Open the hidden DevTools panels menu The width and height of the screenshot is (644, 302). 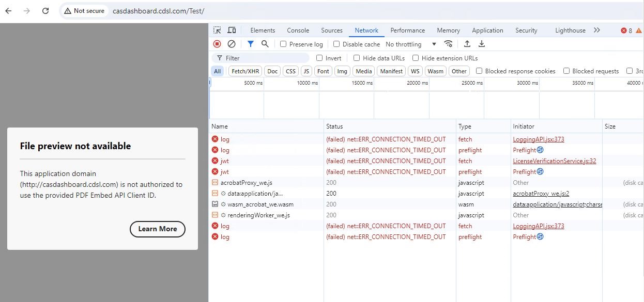597,30
